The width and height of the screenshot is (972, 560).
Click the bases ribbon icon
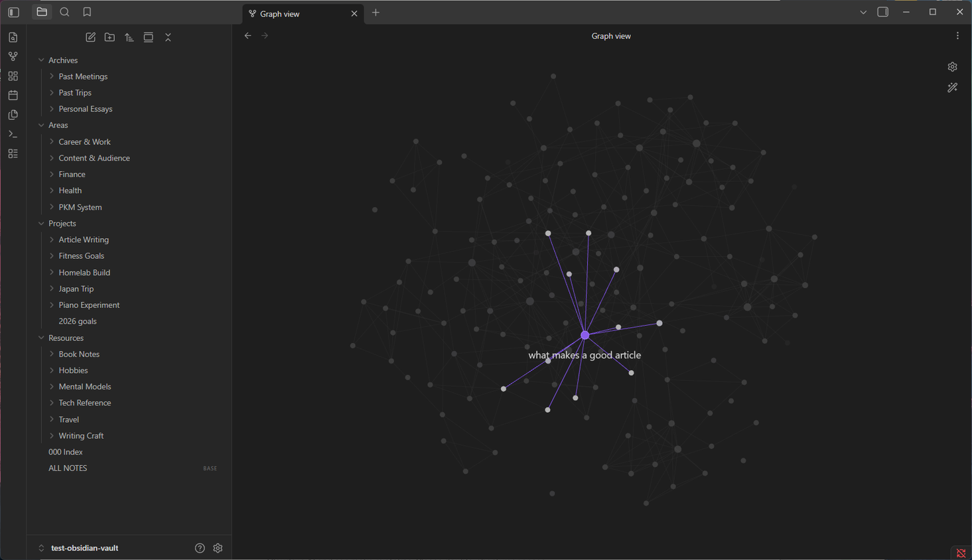click(13, 153)
